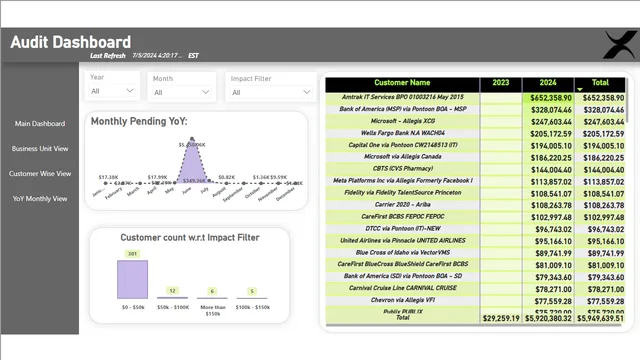The height and width of the screenshot is (360, 640).
Task: Select Microsoft - Allegis XCG row
Action: click(475, 121)
